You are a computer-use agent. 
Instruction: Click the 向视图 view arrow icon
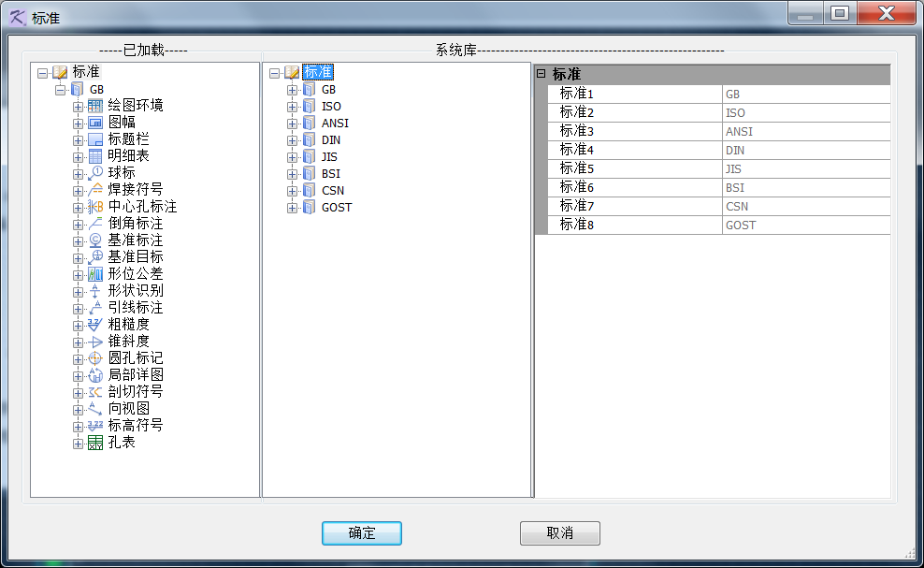(94, 409)
